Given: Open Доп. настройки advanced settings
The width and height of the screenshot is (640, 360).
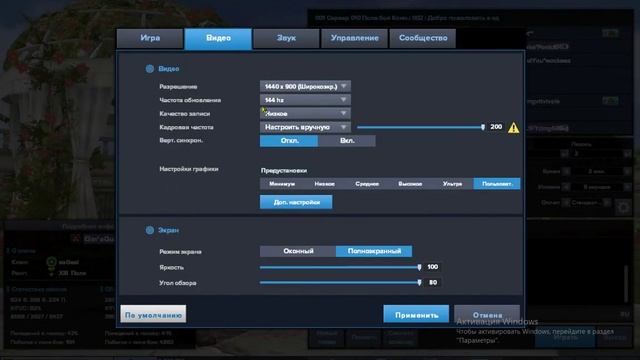Looking at the screenshot, I should pyautogui.click(x=296, y=202).
